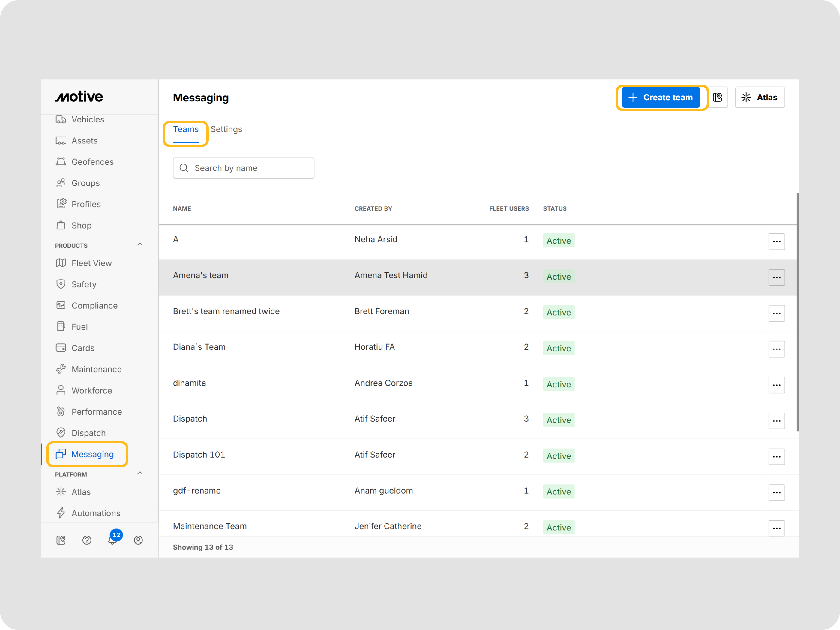The height and width of the screenshot is (630, 840).
Task: Click the help question mark icon
Action: [87, 540]
